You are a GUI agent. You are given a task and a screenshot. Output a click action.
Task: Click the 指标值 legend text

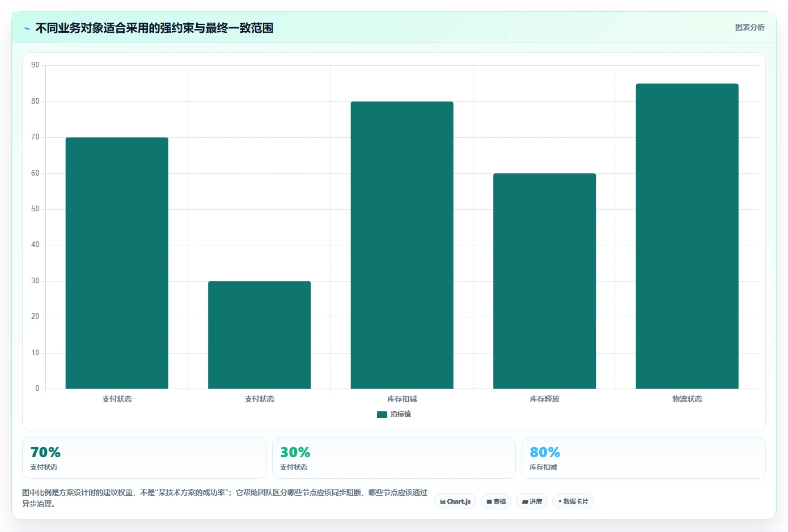(x=401, y=414)
